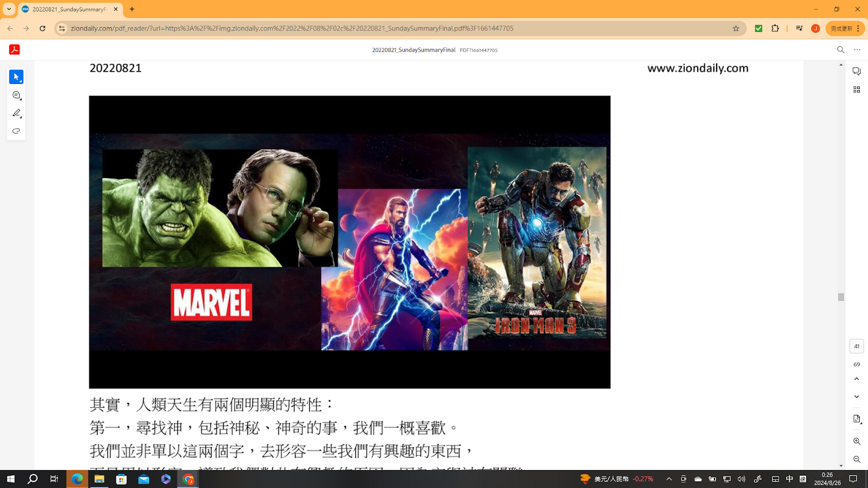The image size is (868, 488).
Task: Open OneDrive cloud tray icon
Action: click(x=698, y=479)
